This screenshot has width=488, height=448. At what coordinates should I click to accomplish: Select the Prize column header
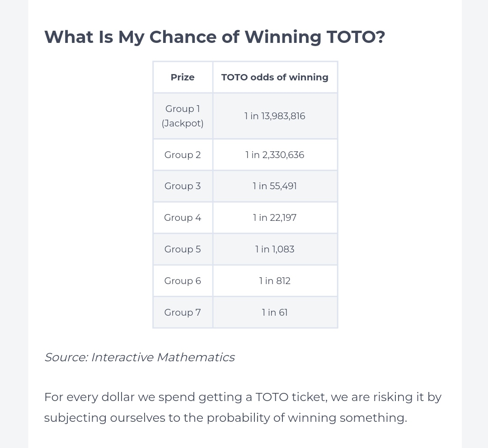[x=183, y=77]
